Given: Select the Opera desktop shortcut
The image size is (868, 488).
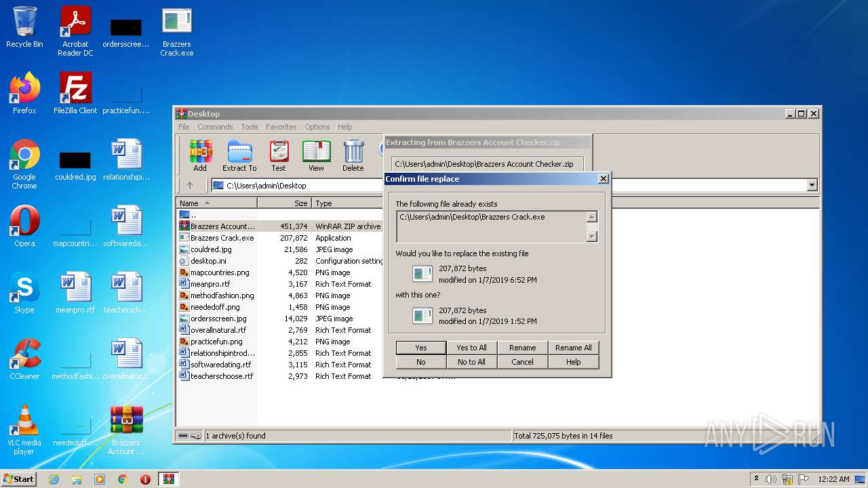Looking at the screenshot, I should point(24,226).
